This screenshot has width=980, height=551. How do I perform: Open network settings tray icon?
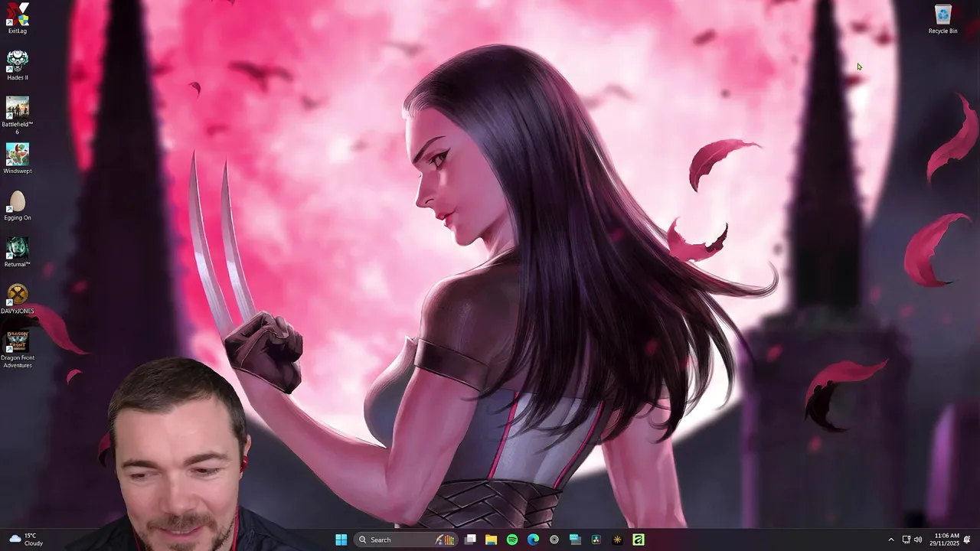pos(906,540)
